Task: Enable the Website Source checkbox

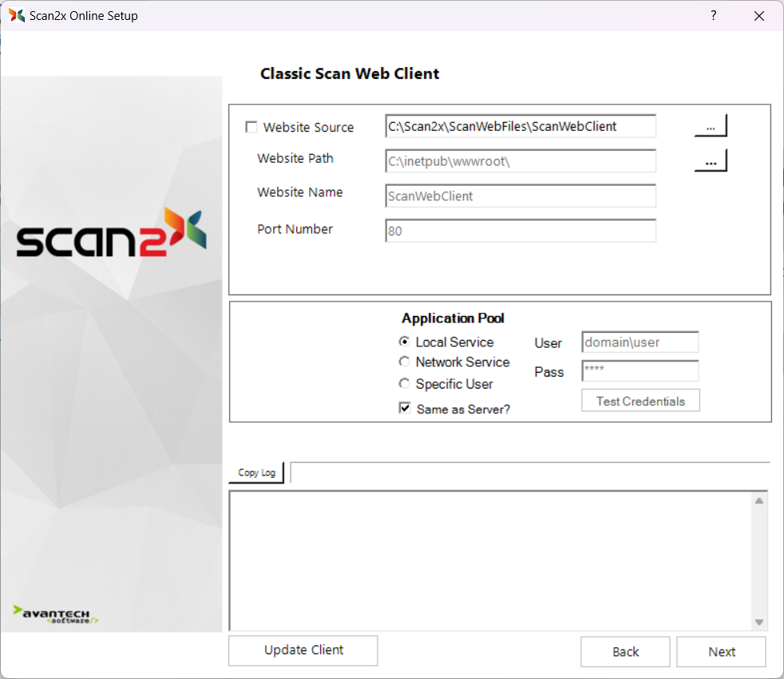Action: [251, 127]
